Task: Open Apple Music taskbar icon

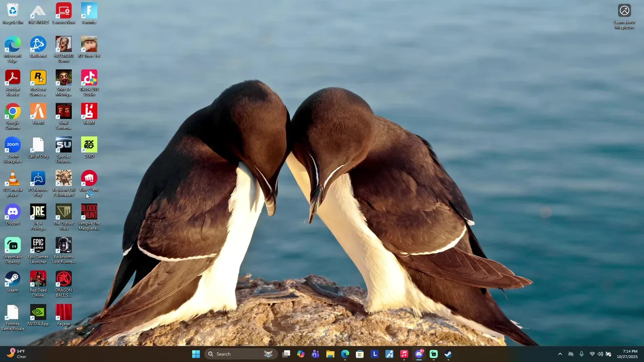Action: tap(404, 354)
